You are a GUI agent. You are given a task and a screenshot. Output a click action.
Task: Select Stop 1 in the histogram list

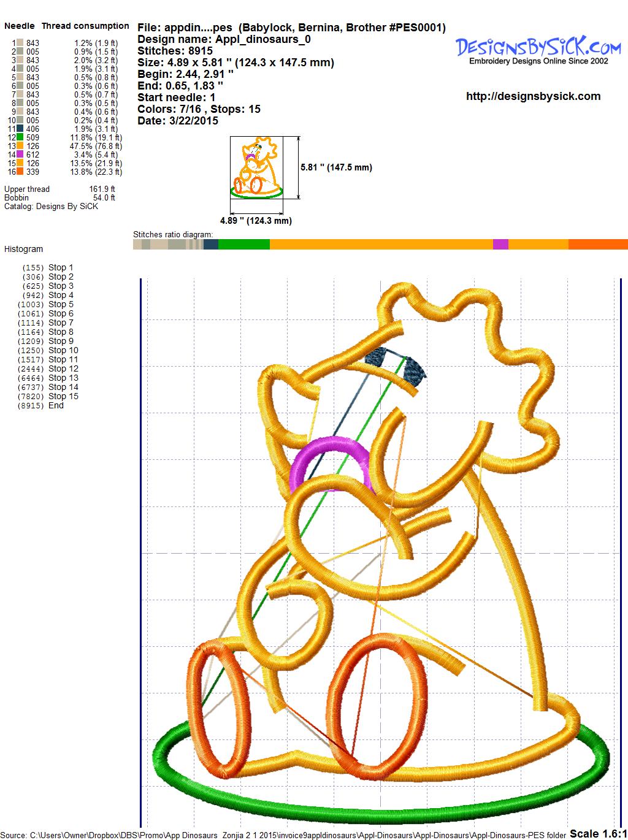(61, 267)
